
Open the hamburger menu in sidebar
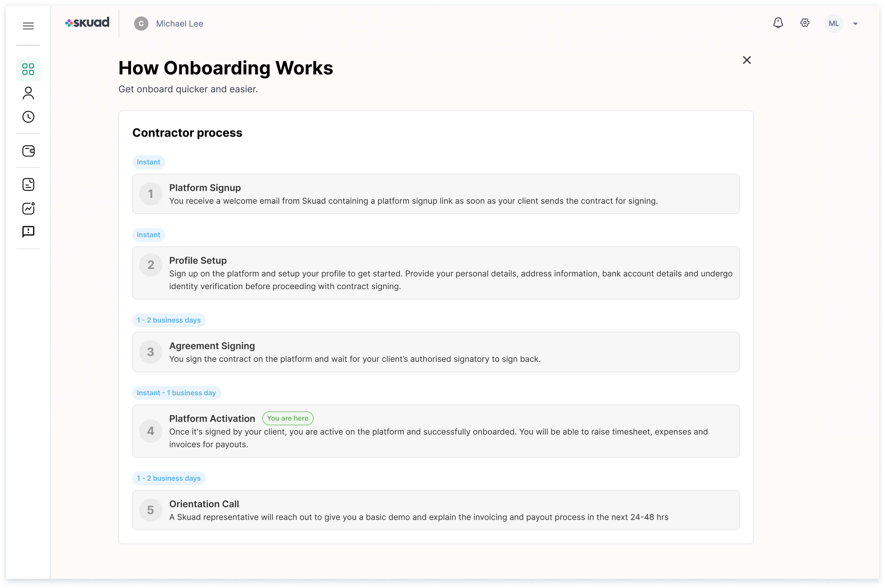click(28, 26)
